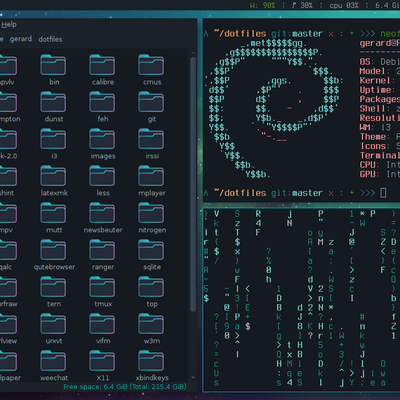Open the sqlite folder
Image resolution: width=400 pixels, height=400 pixels.
coord(152,255)
